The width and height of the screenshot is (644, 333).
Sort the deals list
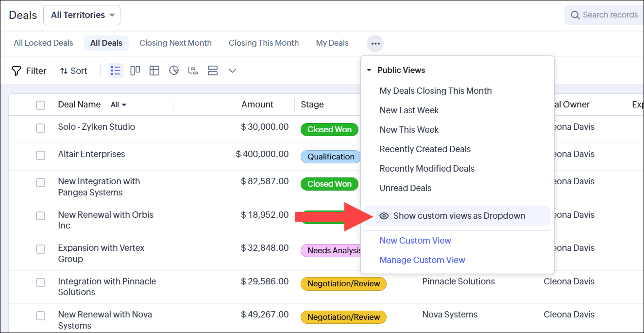tap(73, 71)
